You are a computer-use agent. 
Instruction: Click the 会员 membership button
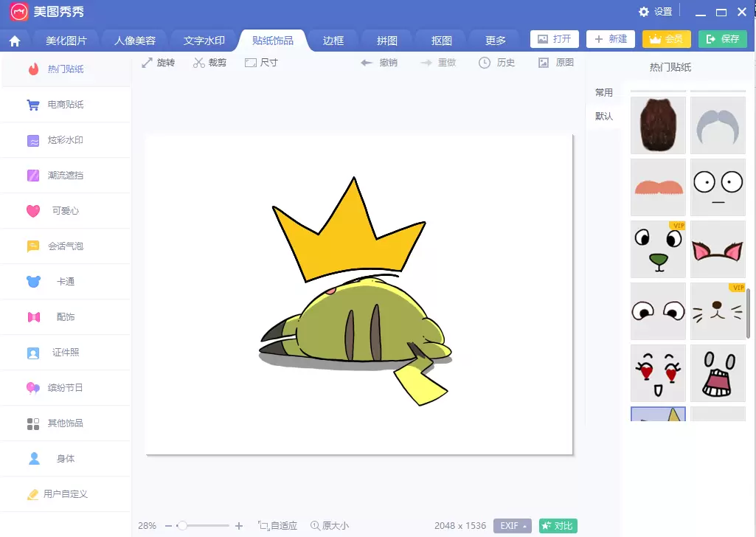pos(666,39)
